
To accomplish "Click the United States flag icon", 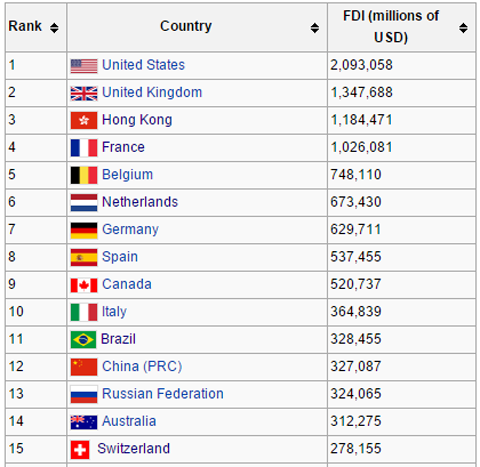I will (x=84, y=66).
